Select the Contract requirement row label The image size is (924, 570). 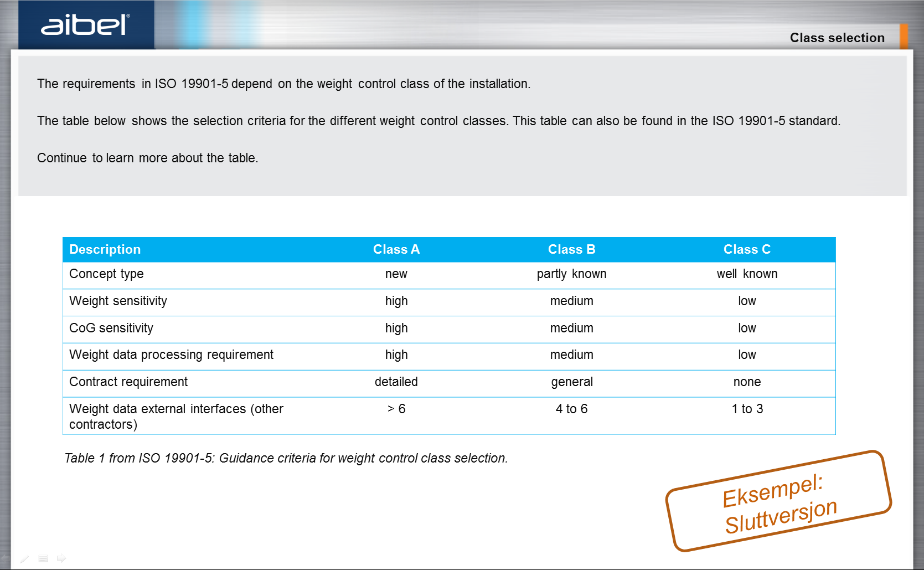tap(128, 382)
